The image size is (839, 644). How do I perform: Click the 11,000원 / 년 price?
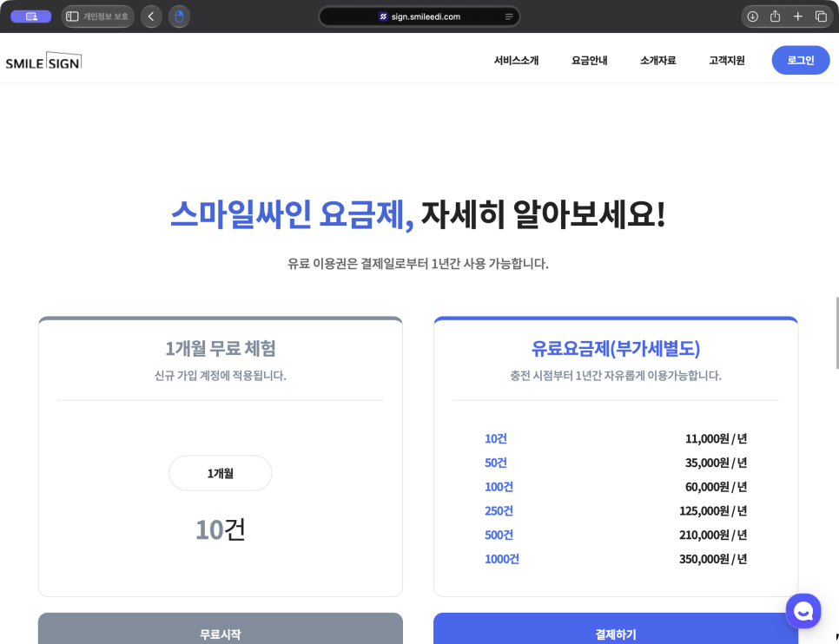[x=716, y=438]
